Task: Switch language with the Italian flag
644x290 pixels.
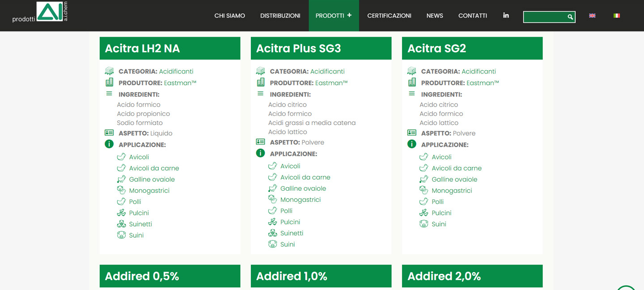Action: tap(617, 16)
